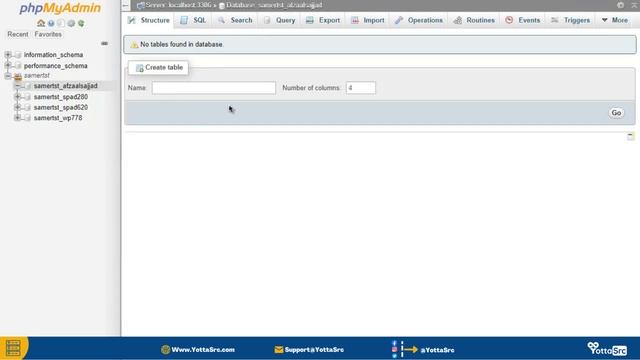Viewport: 640px width, 360px height.
Task: Click the phpMyAdmin logo
Action: pyautogui.click(x=60, y=8)
